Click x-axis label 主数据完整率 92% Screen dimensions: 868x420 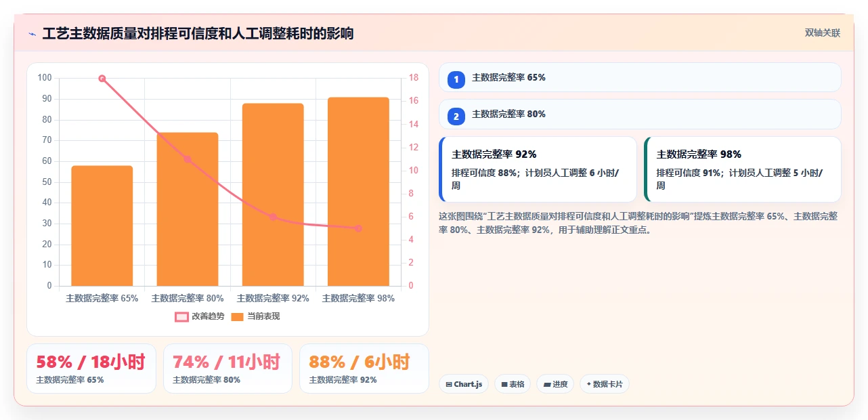[273, 298]
